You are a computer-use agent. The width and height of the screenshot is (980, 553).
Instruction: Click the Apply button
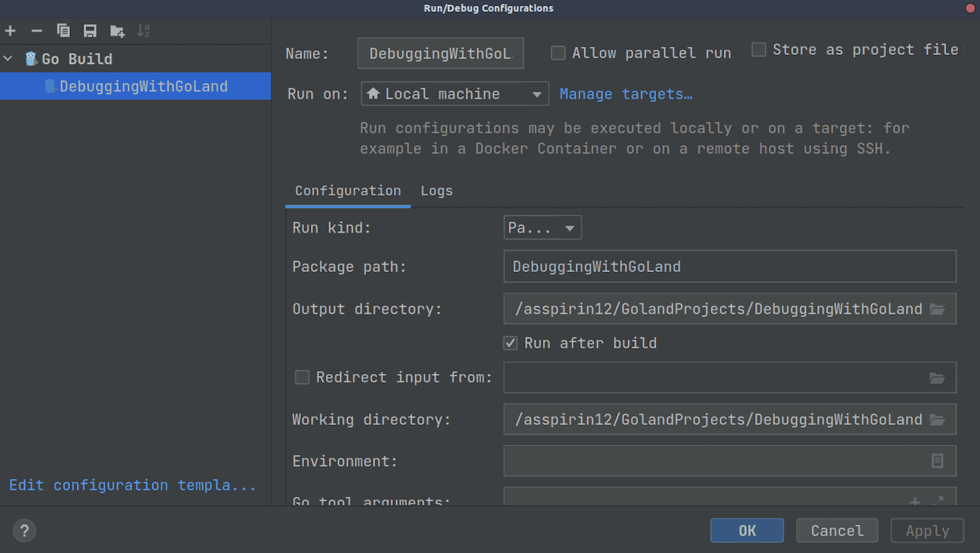click(x=927, y=531)
